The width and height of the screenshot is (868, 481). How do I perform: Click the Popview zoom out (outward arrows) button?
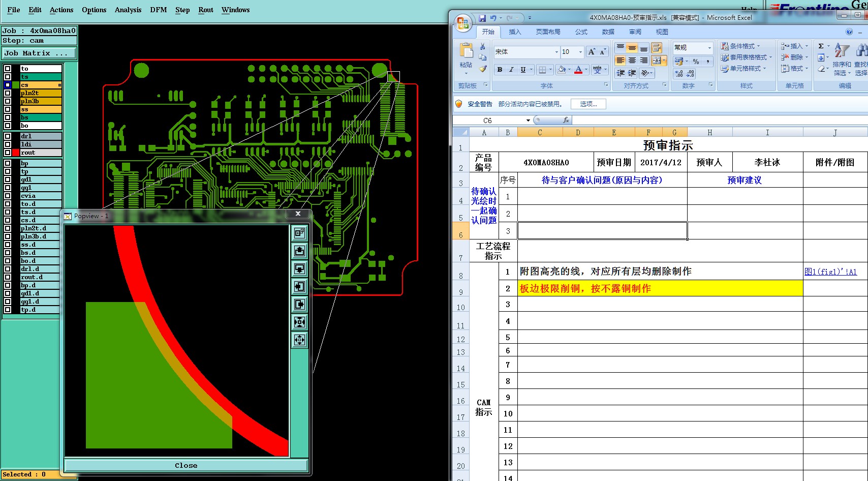pyautogui.click(x=299, y=340)
